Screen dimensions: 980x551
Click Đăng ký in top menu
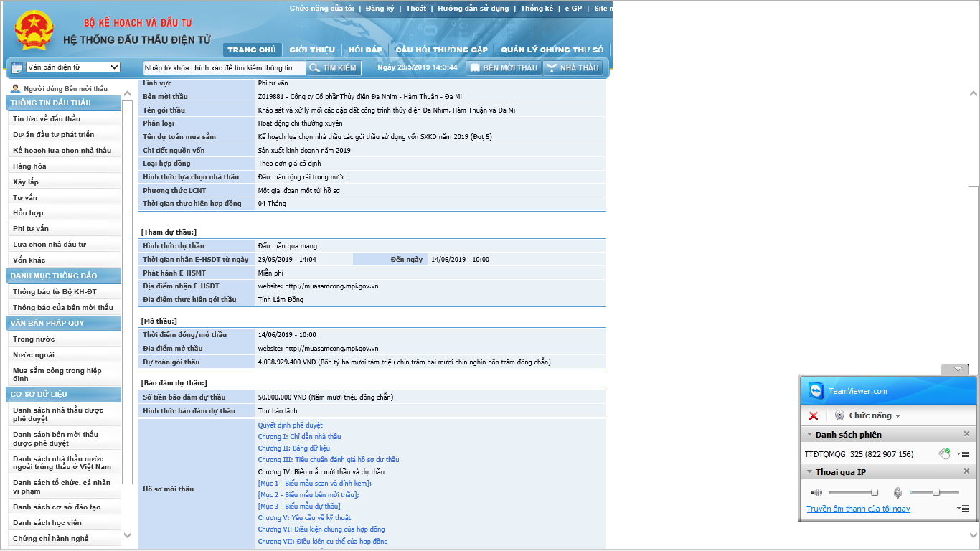(380, 9)
